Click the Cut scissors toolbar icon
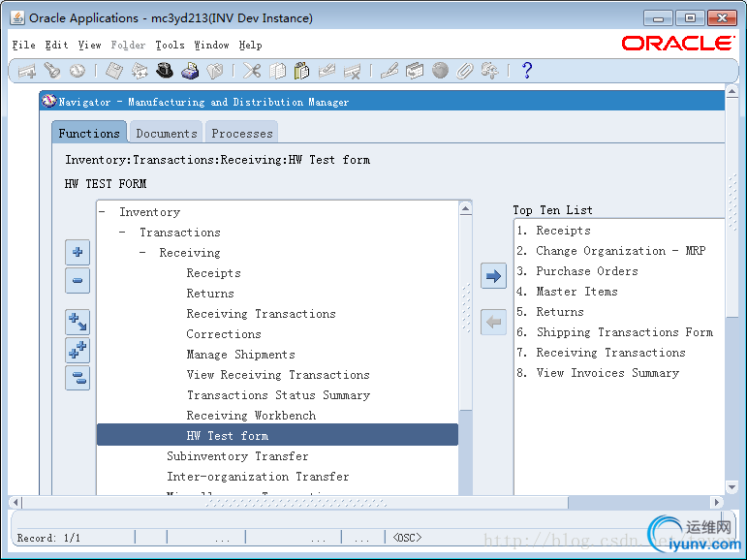747x560 pixels. click(252, 71)
